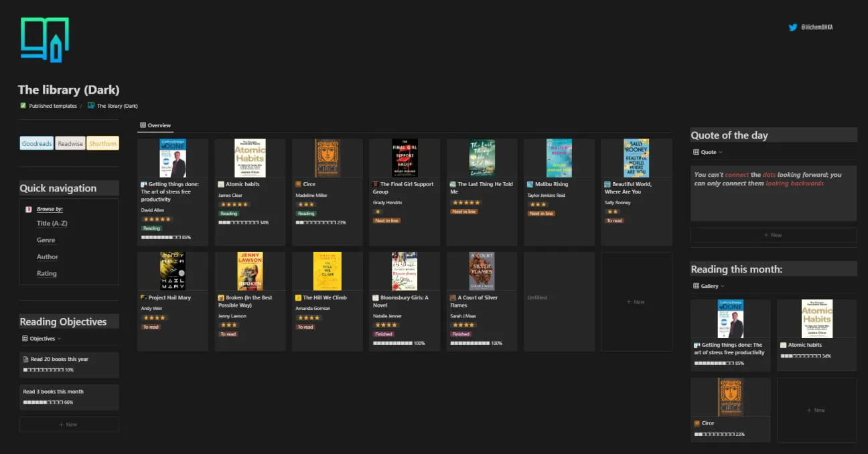Click the Shortform button

(x=102, y=143)
